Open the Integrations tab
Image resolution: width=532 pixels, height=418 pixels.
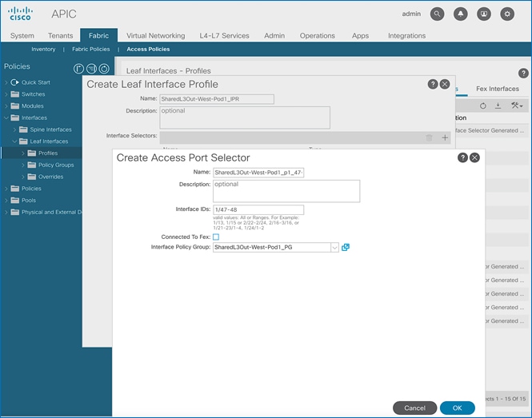point(407,36)
